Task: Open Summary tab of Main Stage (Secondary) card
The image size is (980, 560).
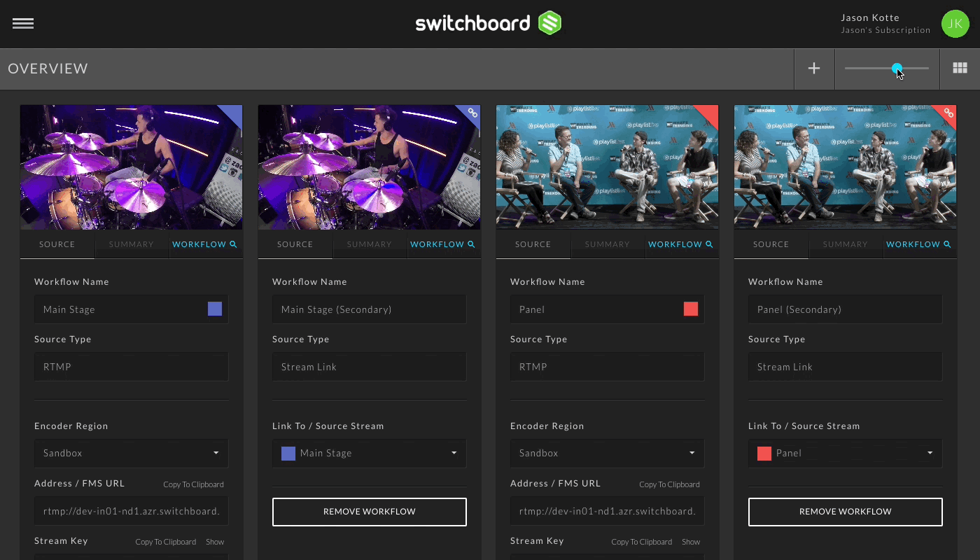Action: pyautogui.click(x=370, y=244)
